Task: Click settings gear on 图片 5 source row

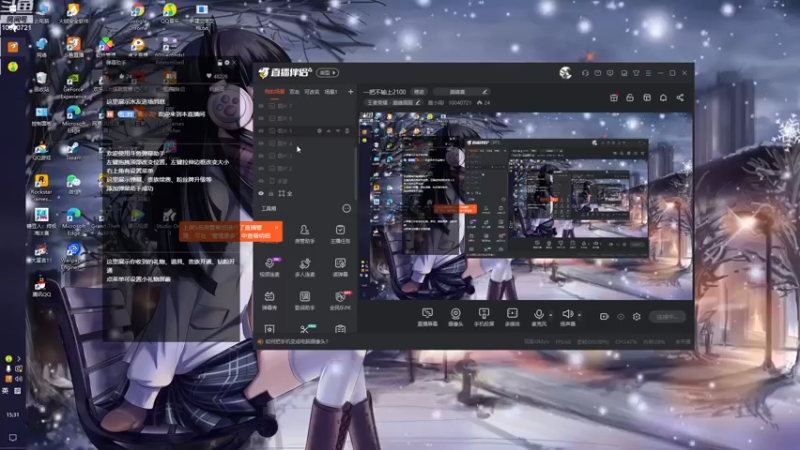Action: coord(319,131)
